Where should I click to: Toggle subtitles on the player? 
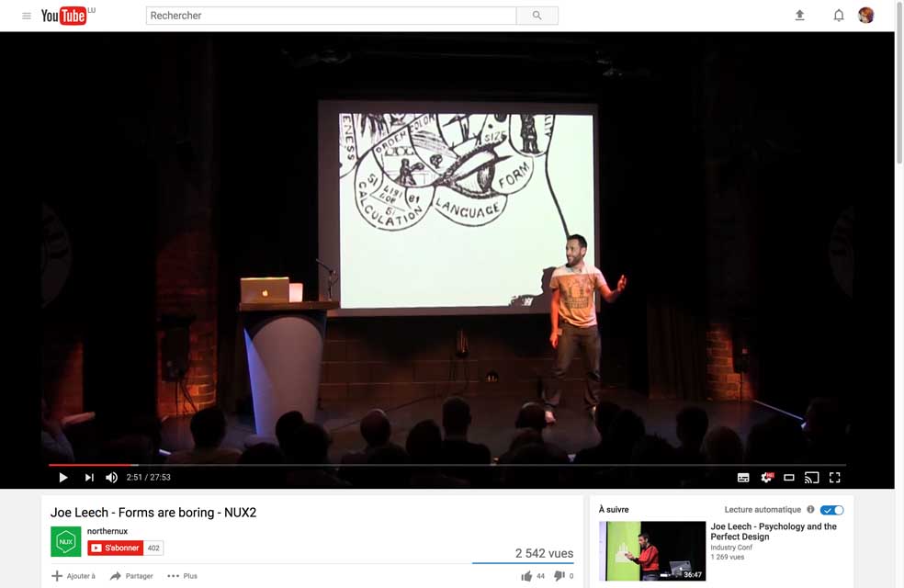click(743, 478)
